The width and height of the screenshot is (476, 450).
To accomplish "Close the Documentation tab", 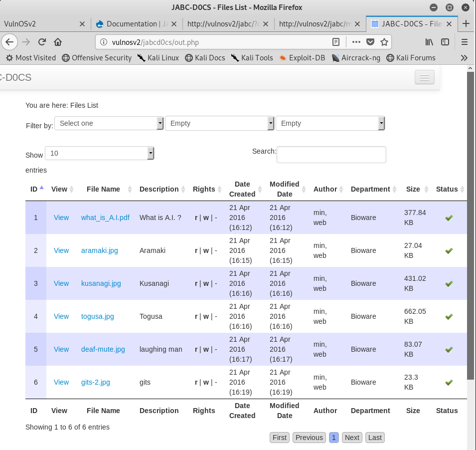I will coord(174,24).
